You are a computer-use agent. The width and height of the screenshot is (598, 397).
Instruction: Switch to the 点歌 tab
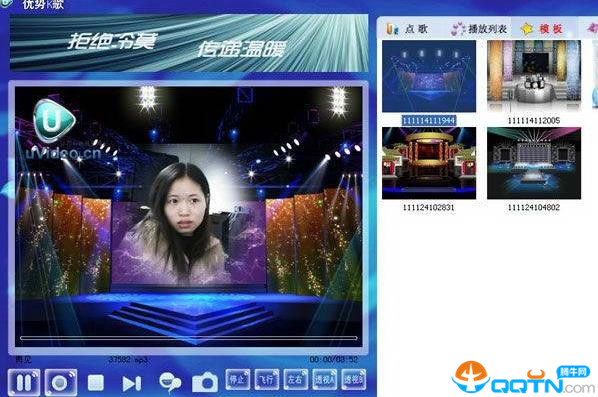pyautogui.click(x=407, y=29)
